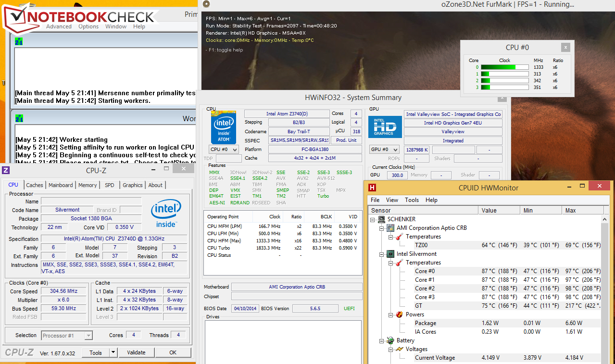Click the Powers flame icon in HWMonitor
The height and width of the screenshot is (364, 615).
(399, 314)
